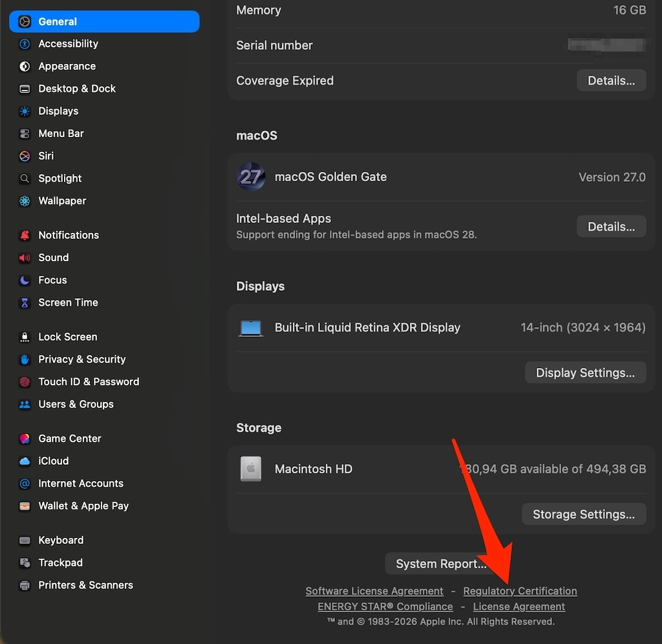Select Accessibility label in sidebar
This screenshot has height=644, width=662.
tap(68, 44)
